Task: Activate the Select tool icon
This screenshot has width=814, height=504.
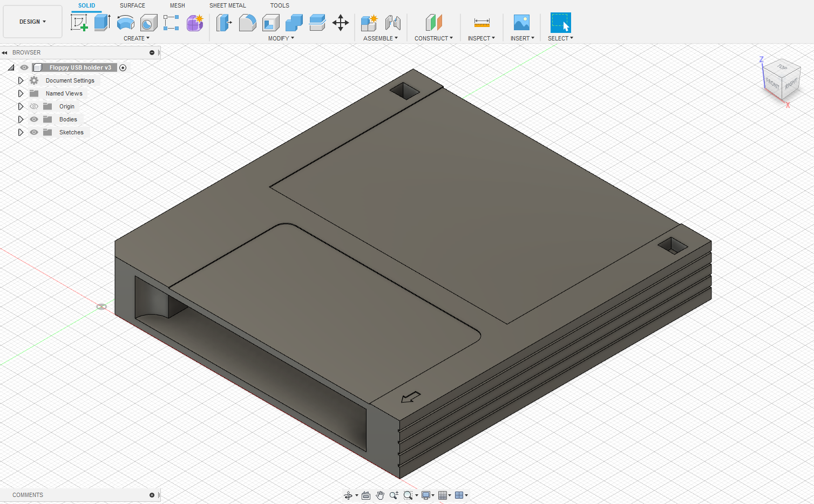Action: [560, 23]
